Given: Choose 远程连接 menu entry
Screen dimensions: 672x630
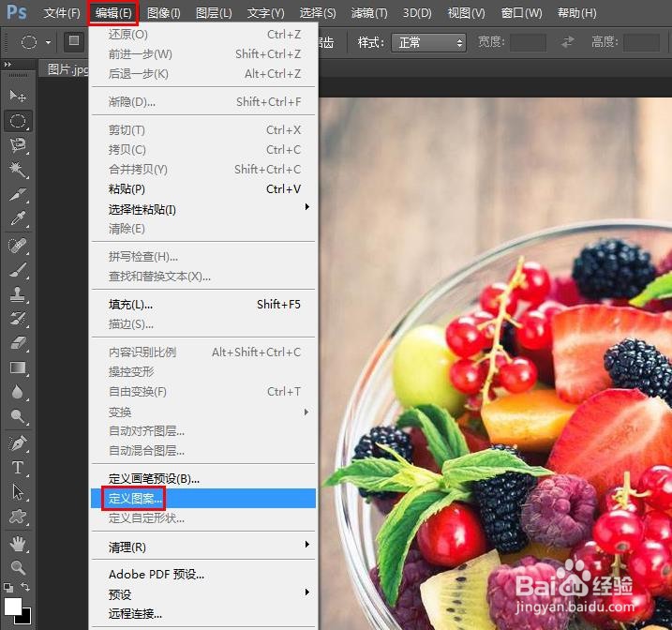Looking at the screenshot, I should (x=203, y=614).
